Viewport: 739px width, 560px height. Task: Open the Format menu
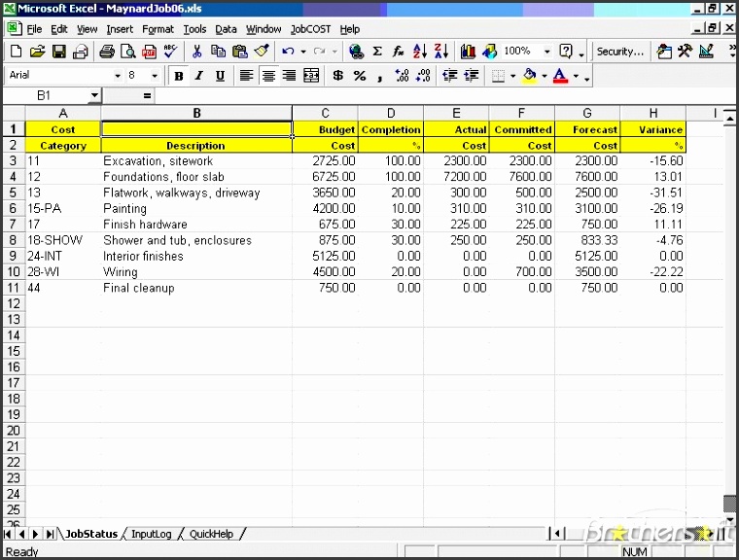pos(158,29)
